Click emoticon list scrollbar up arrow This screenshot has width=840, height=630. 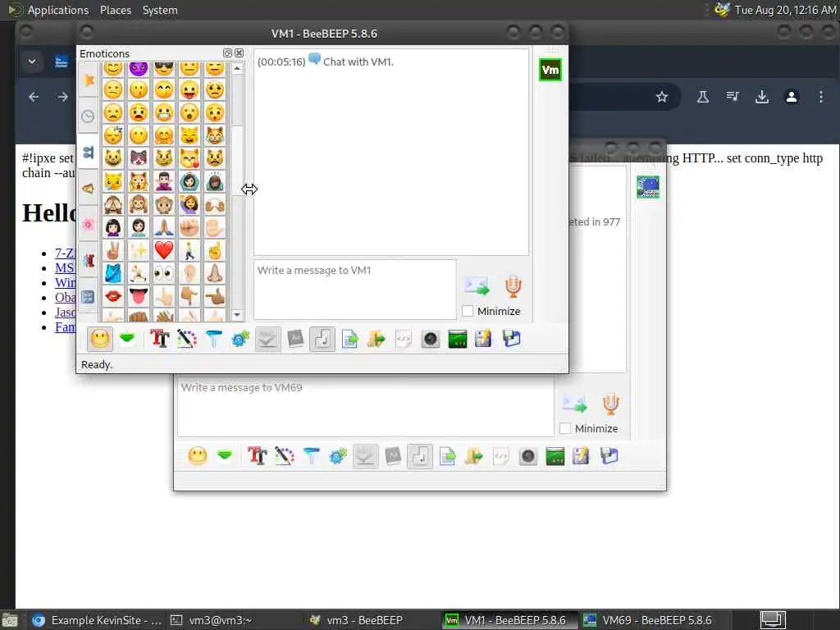(x=237, y=69)
